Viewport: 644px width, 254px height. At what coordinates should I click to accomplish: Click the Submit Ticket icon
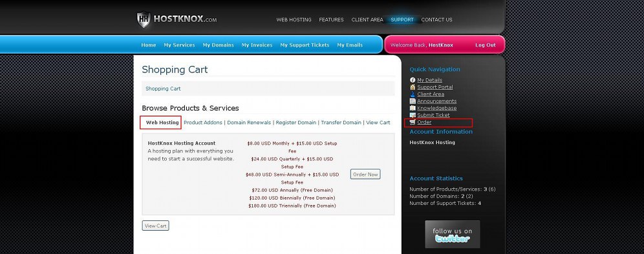[x=413, y=115]
